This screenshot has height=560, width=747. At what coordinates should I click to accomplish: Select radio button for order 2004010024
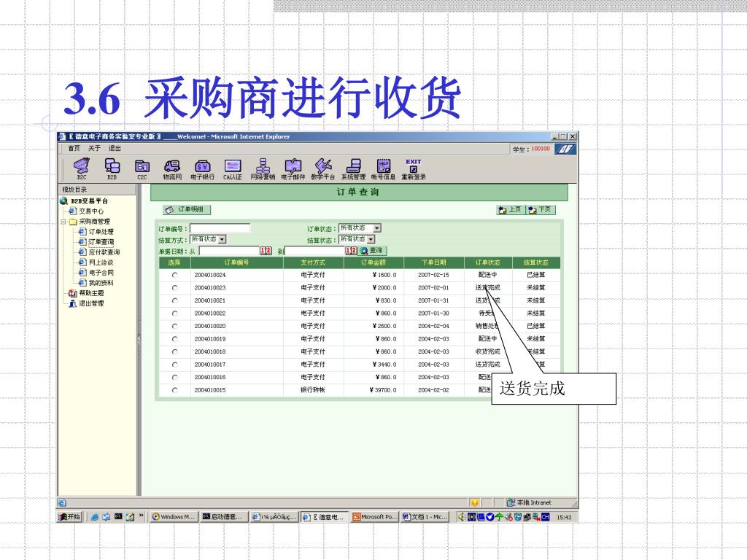click(x=175, y=275)
